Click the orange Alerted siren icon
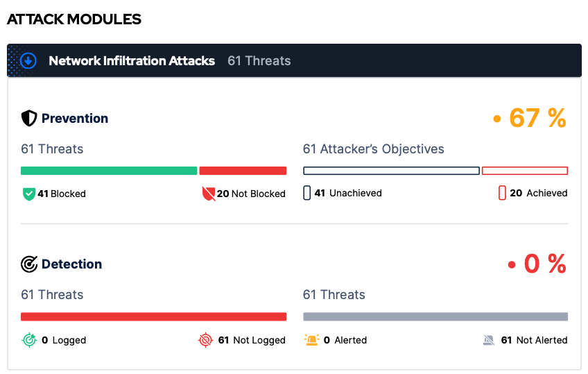 (x=311, y=340)
